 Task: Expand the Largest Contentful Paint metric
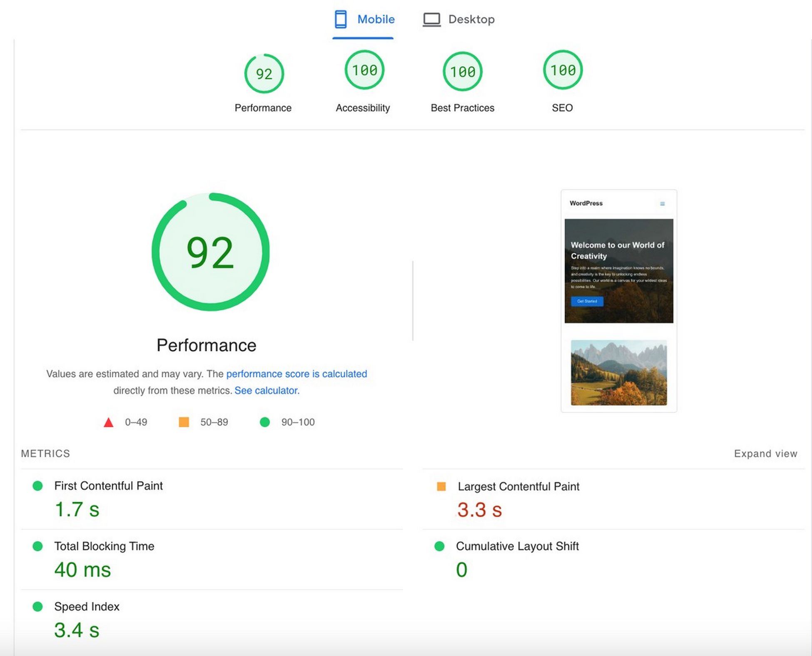click(613, 499)
